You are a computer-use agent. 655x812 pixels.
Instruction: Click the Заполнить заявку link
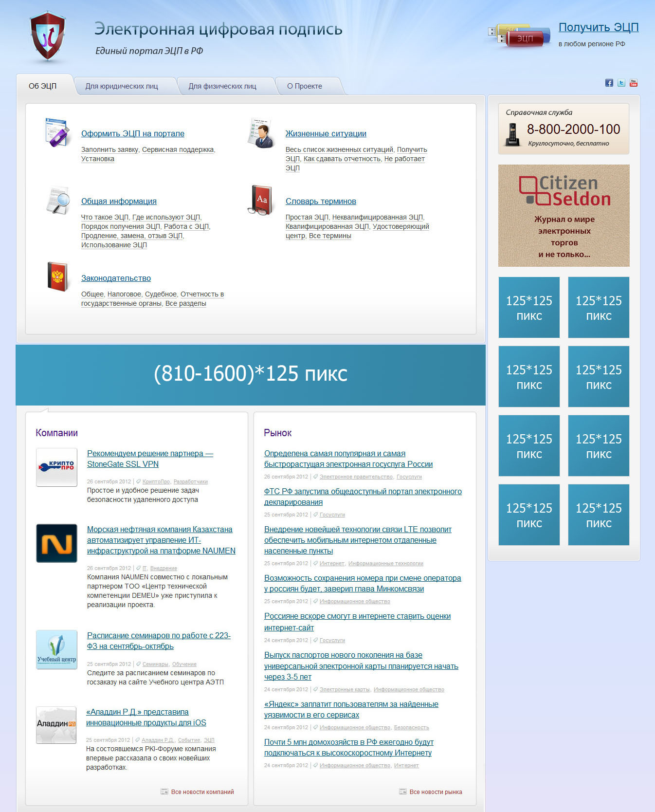point(109,149)
